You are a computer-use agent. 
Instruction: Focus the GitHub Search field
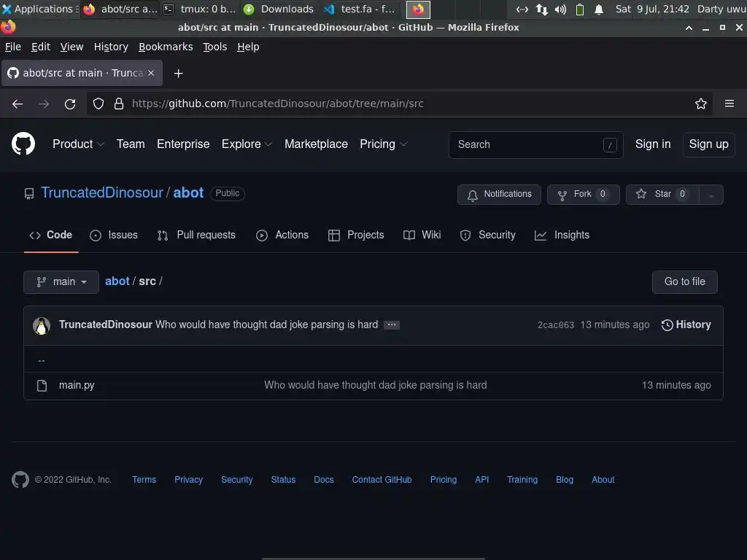[x=536, y=145]
